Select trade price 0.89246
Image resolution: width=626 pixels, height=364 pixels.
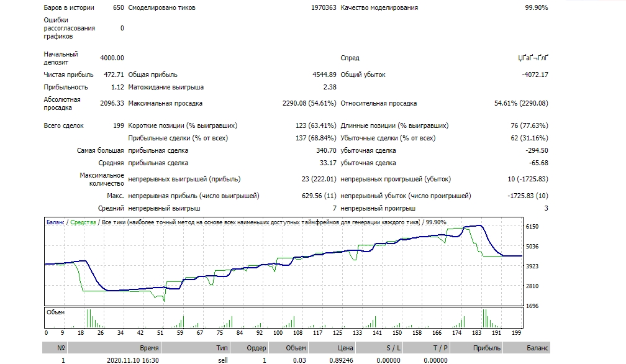342,360
